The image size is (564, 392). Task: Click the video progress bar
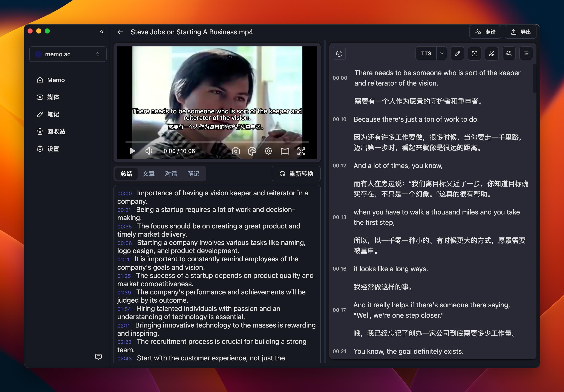pyautogui.click(x=217, y=142)
